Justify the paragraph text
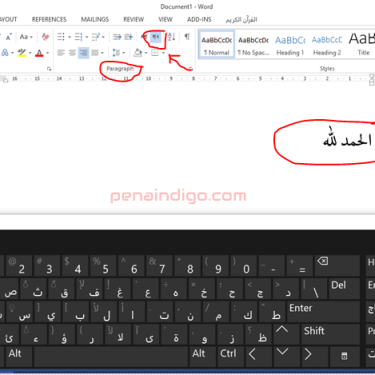This screenshot has width=375, height=375. coord(95,53)
